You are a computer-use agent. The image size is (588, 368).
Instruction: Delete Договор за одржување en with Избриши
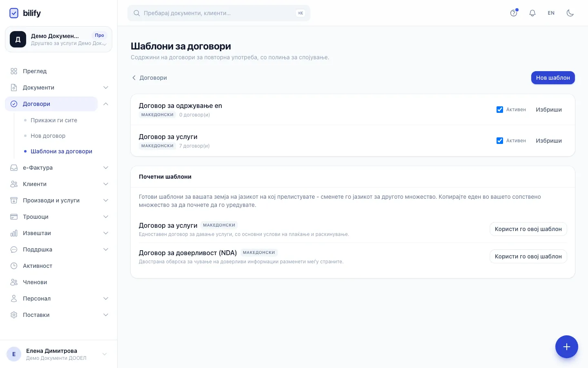549,110
